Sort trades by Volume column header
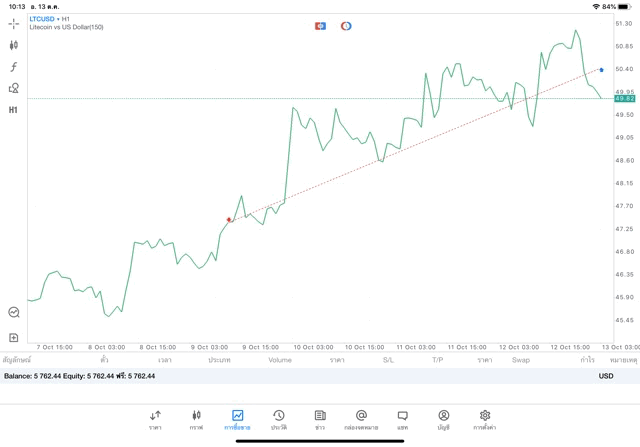Image resolution: width=640 pixels, height=447 pixels. tap(280, 359)
